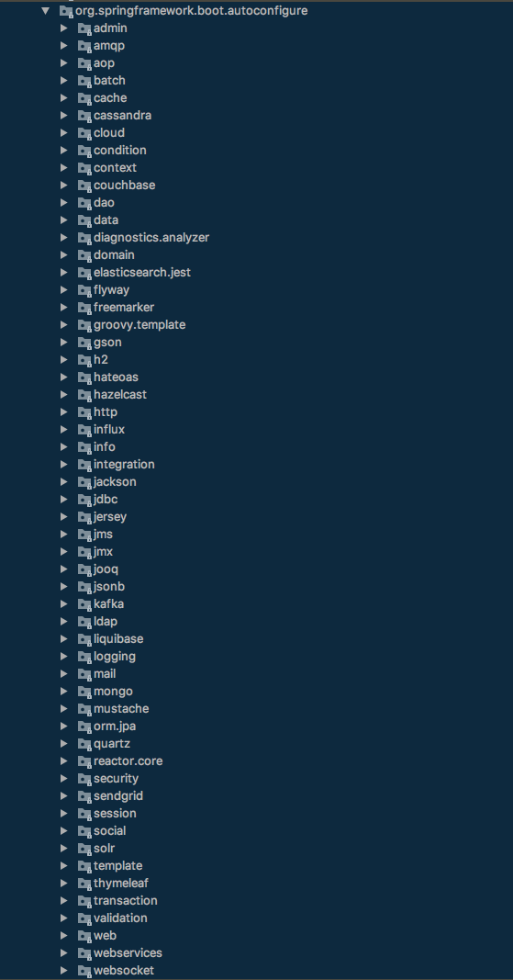
Task: Expand the mongo package arrow
Action: coord(63,692)
